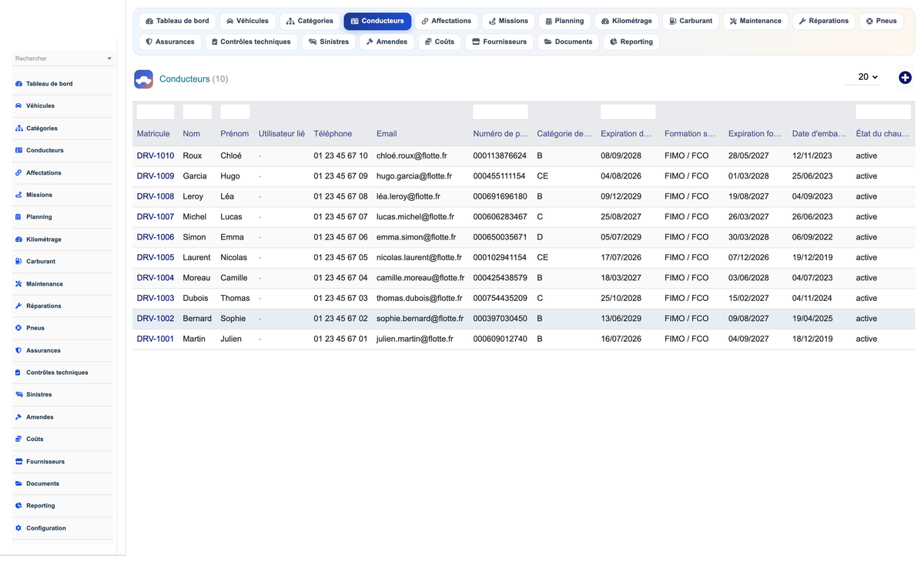Switch to Amendes top tab
Viewport: 924px width, 572px height.
pos(387,42)
